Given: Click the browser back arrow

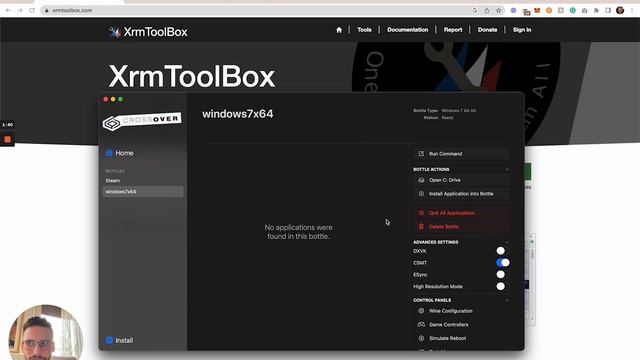Looking at the screenshot, I should click(8, 10).
